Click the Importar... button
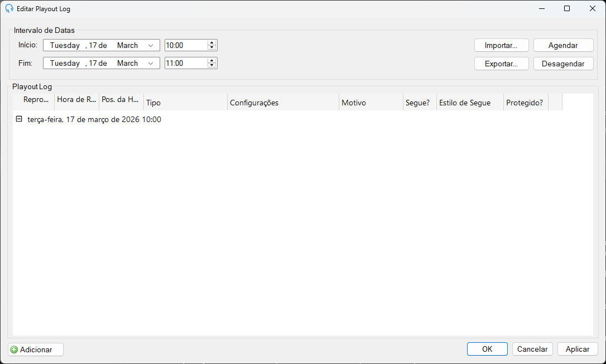The height and width of the screenshot is (364, 606). tap(501, 45)
